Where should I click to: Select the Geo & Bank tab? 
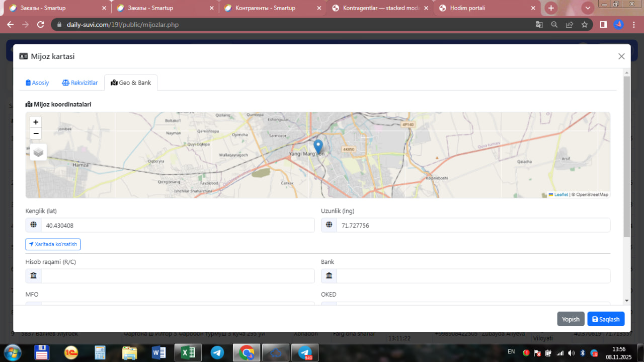(131, 83)
